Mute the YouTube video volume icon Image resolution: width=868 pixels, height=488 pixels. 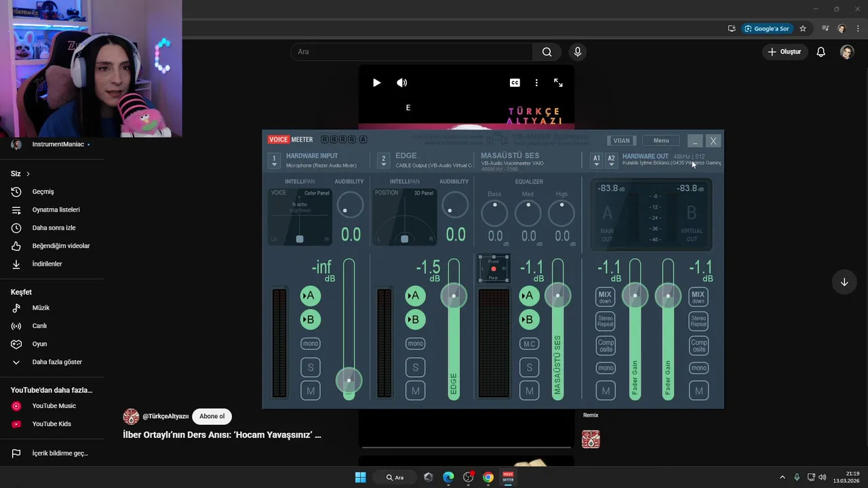[x=402, y=83]
